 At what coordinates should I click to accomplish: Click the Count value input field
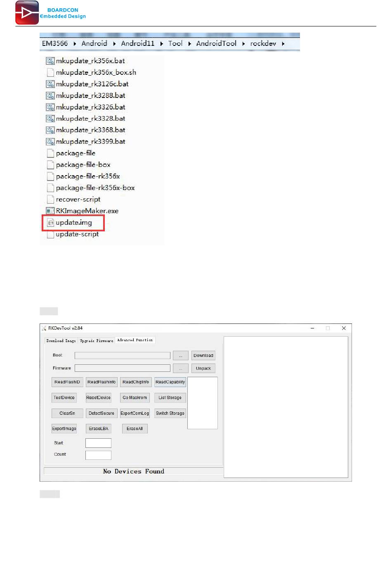click(98, 455)
